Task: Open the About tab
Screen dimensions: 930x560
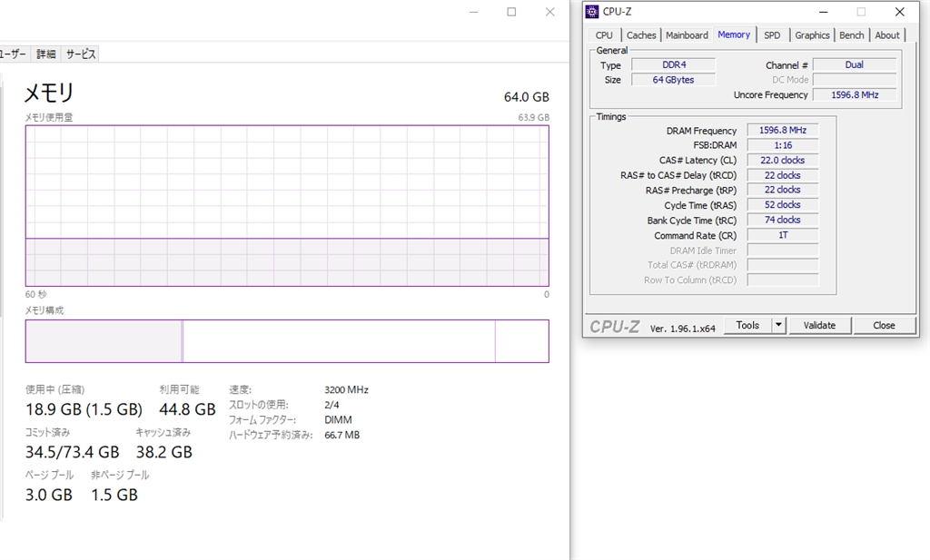Action: coord(887,35)
